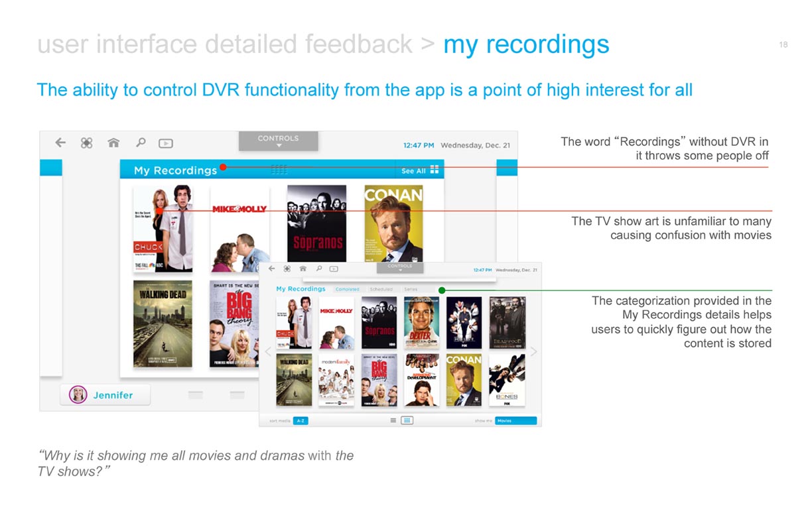Select Big Bang Theory poster in rear panel
This screenshot has width=812, height=525.
(x=234, y=323)
